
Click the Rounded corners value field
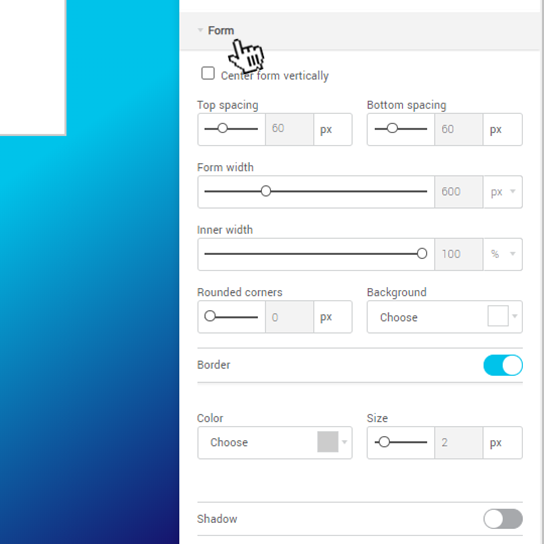[289, 317]
